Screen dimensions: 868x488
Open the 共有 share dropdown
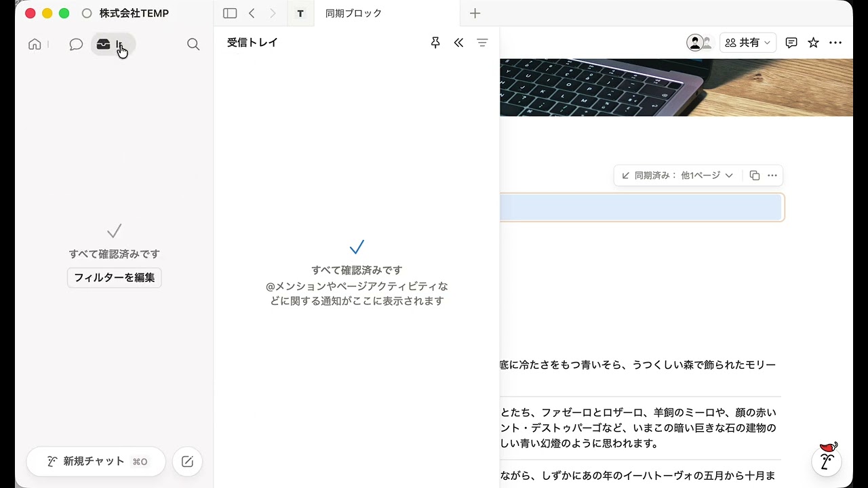tap(749, 43)
